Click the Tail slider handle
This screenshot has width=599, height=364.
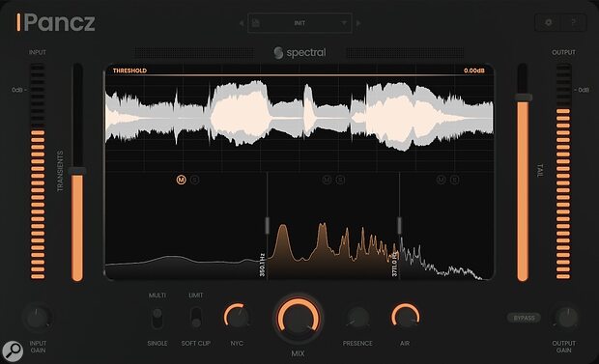point(523,98)
